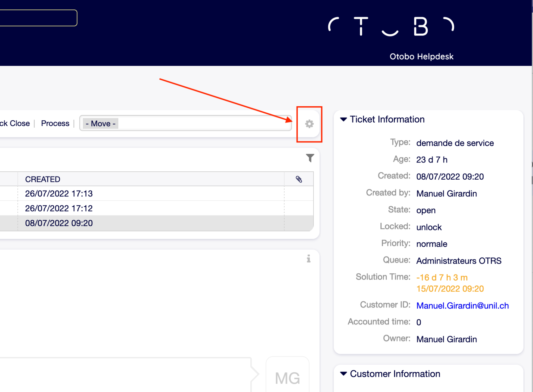Image resolution: width=533 pixels, height=392 pixels.
Task: Open the Manuel.Girardin@unil.ch customer link
Action: 462,306
